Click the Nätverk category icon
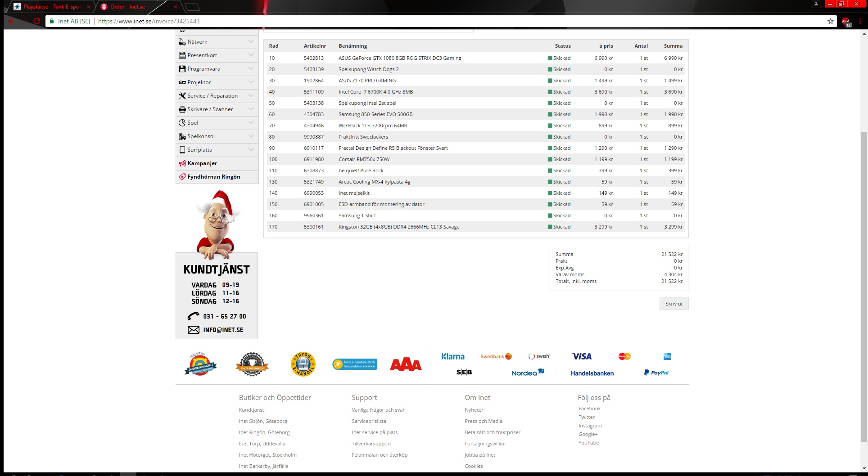This screenshot has width=868, height=476. [182, 42]
